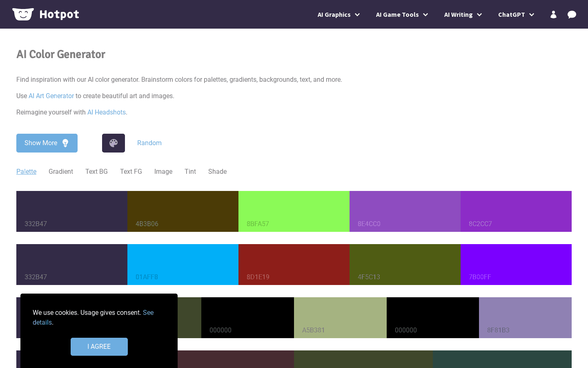Select the blue 01AFF8 color swatch
588x368 pixels.
coord(183,265)
